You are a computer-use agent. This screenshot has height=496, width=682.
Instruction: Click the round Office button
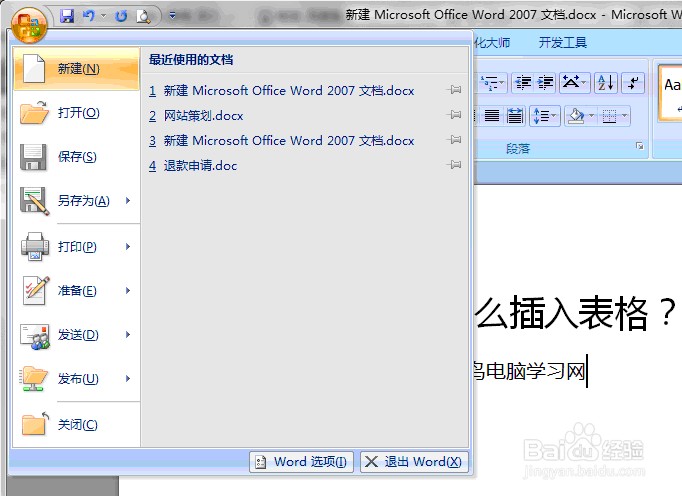click(29, 25)
